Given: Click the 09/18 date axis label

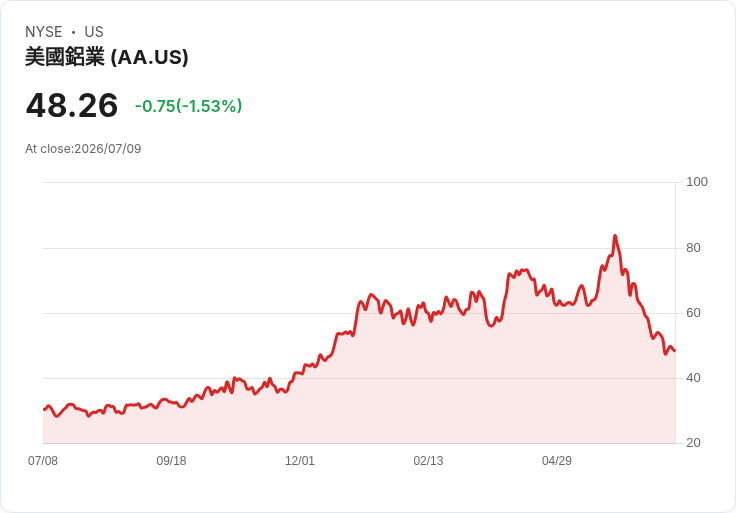Looking at the screenshot, I should [171, 460].
